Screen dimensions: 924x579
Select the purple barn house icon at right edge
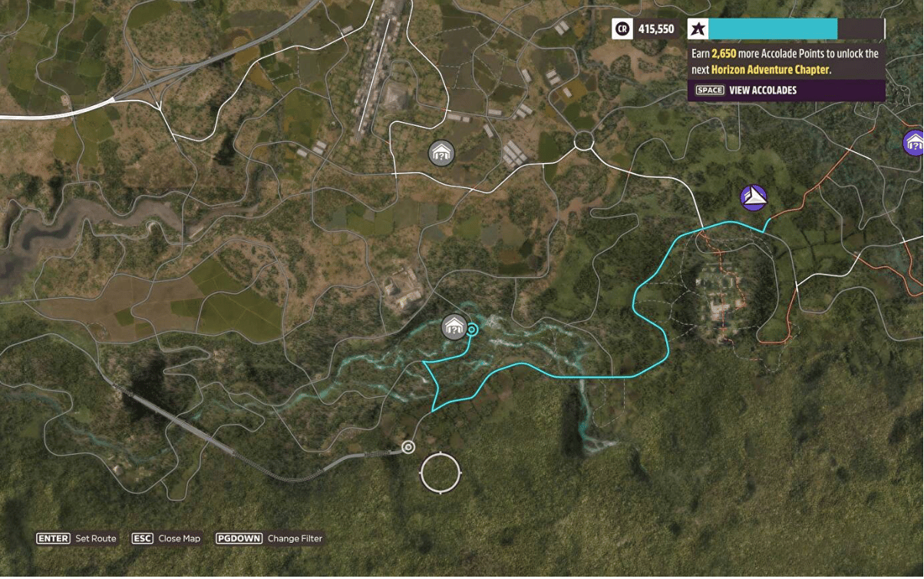coord(914,142)
